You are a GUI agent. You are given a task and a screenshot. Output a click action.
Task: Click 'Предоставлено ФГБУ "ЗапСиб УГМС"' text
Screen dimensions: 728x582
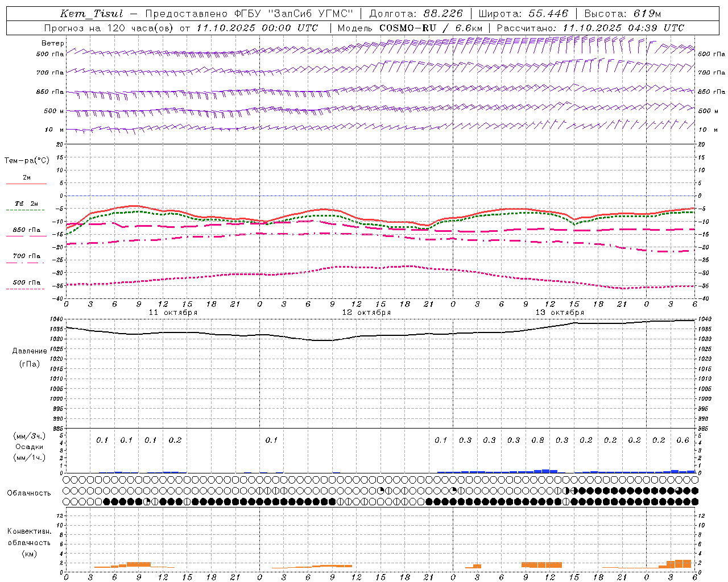(249, 14)
